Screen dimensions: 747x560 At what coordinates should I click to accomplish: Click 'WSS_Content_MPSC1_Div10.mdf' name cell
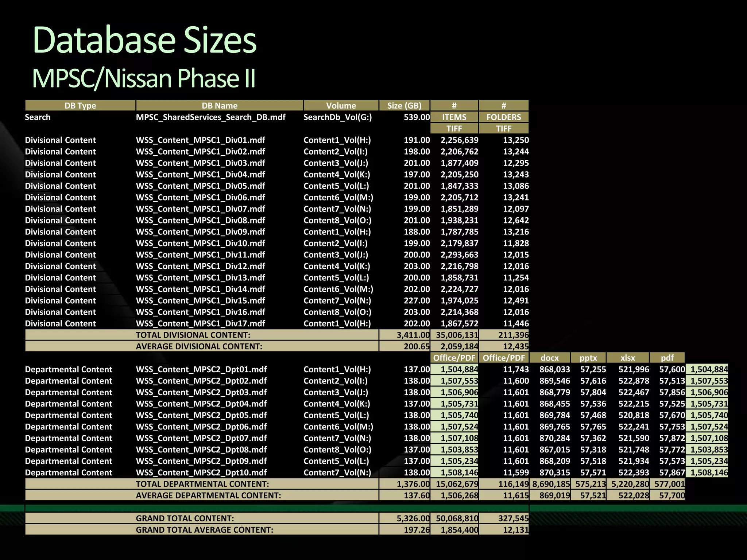(201, 243)
